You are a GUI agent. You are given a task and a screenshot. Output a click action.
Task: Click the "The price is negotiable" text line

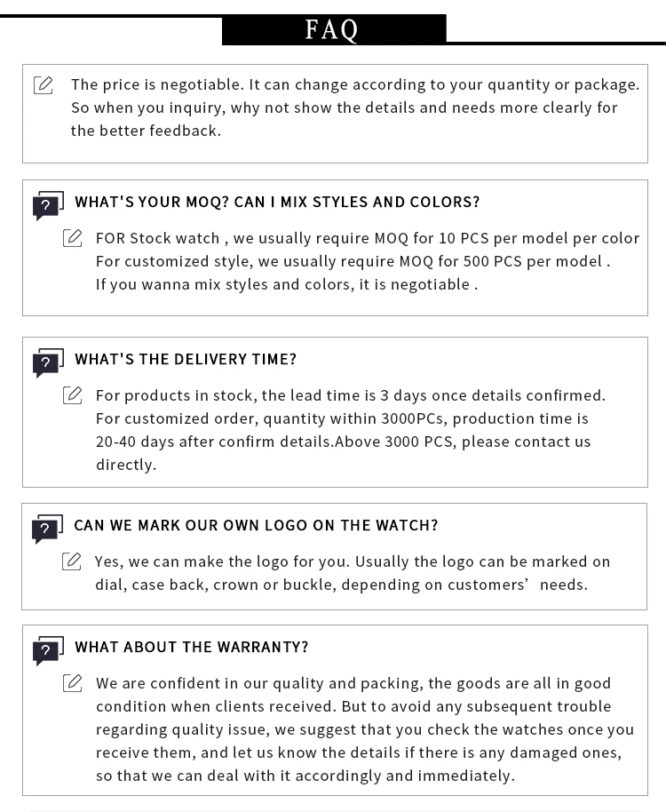355,84
